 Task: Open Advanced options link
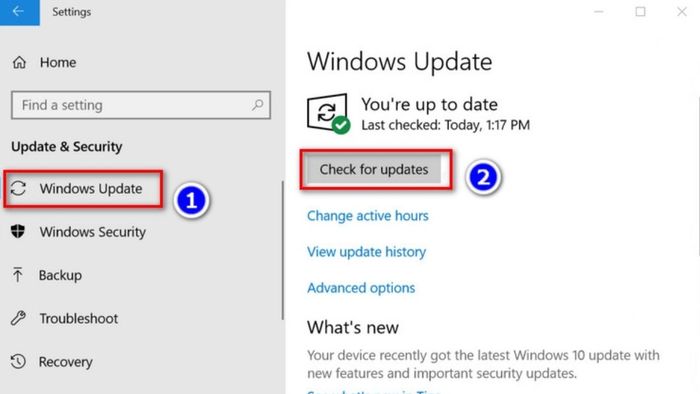[361, 288]
